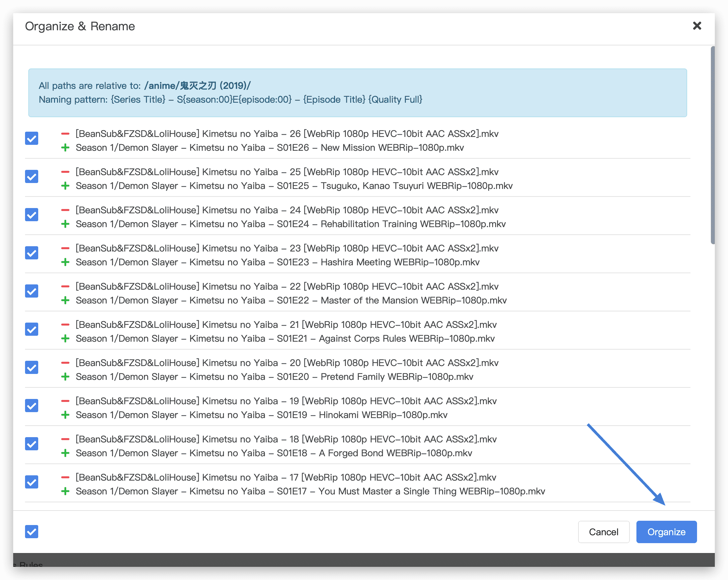Click the naming pattern info banner

[x=357, y=93]
